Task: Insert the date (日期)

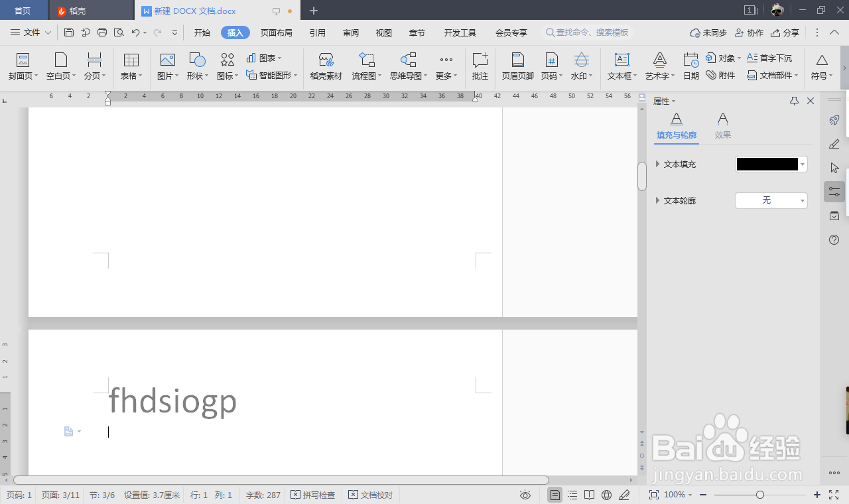Action: click(691, 67)
